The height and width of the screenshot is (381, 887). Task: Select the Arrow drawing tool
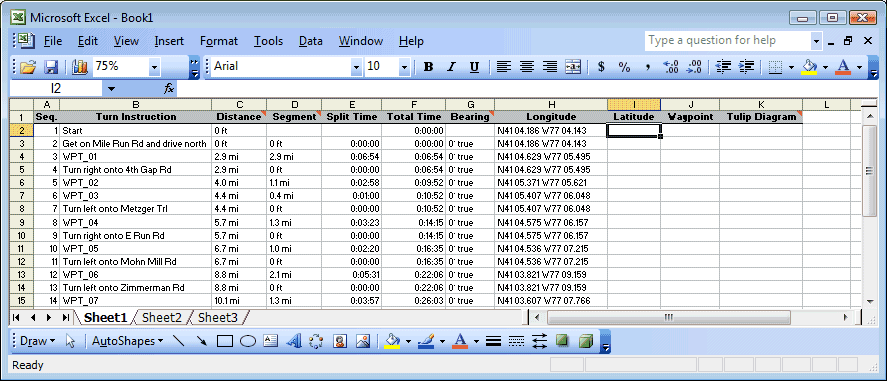tap(201, 341)
